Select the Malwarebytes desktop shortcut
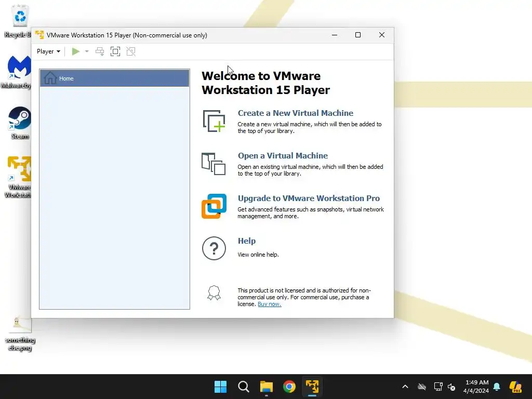Screen dimensions: 532x399 pos(17,72)
